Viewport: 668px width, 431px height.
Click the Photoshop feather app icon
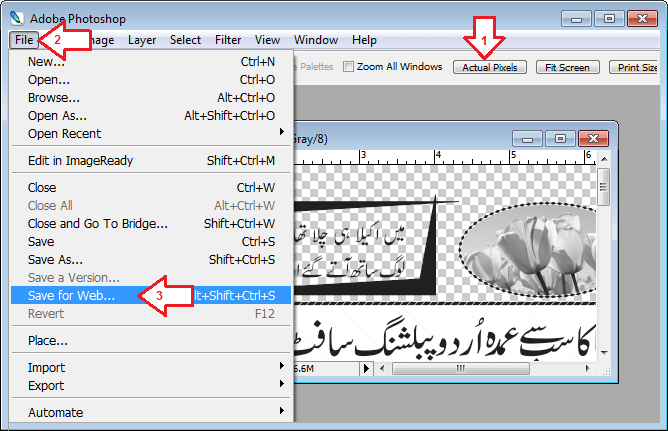[x=17, y=18]
